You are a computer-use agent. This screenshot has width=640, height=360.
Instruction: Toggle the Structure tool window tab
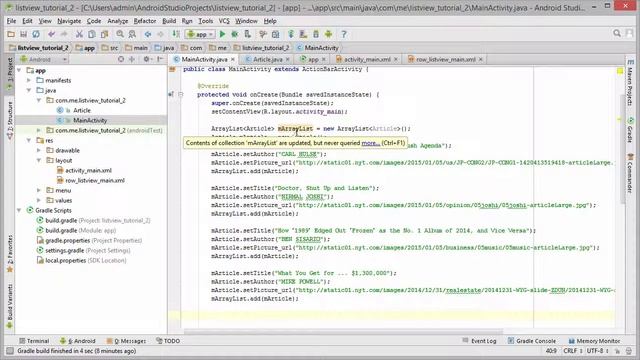(9, 120)
